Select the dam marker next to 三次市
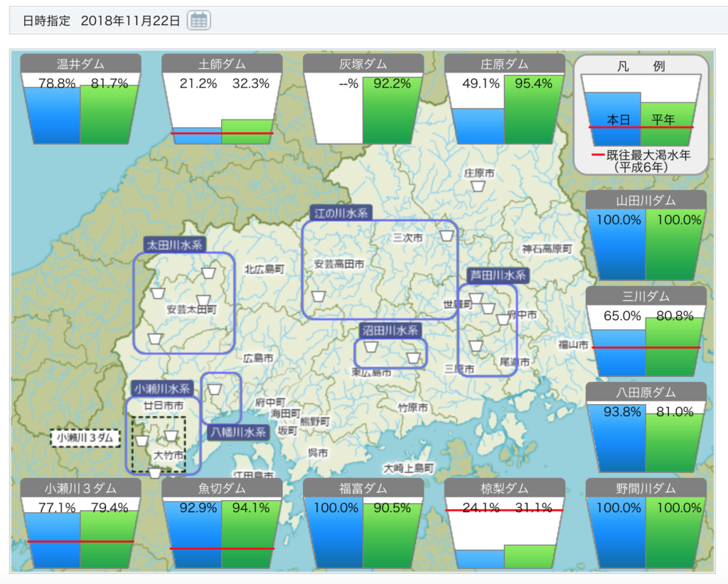This screenshot has width=728, height=584. [446, 236]
